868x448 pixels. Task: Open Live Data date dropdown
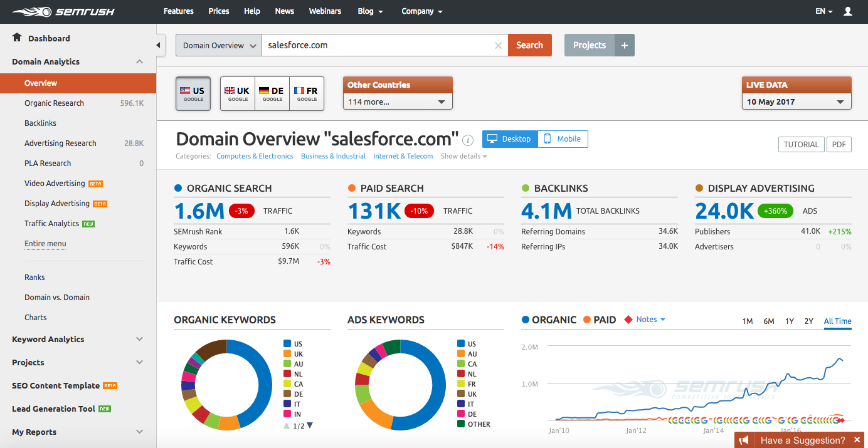(797, 102)
